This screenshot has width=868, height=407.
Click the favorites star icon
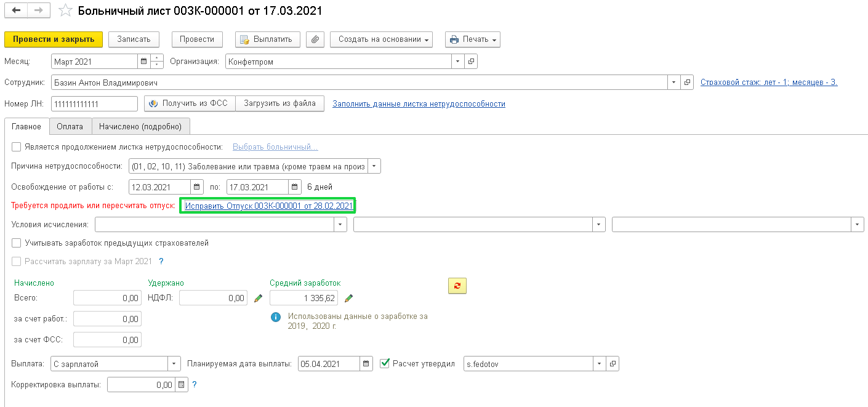[65, 11]
